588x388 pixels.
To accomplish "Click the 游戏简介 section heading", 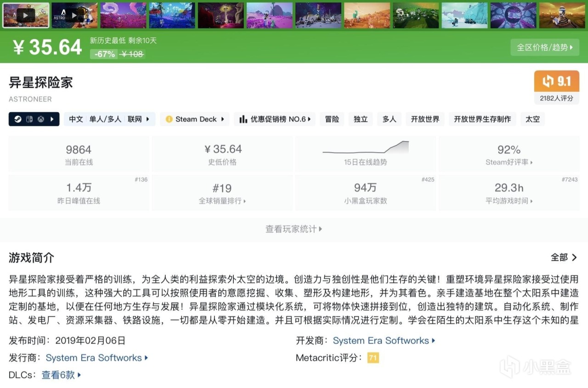I will (32, 258).
